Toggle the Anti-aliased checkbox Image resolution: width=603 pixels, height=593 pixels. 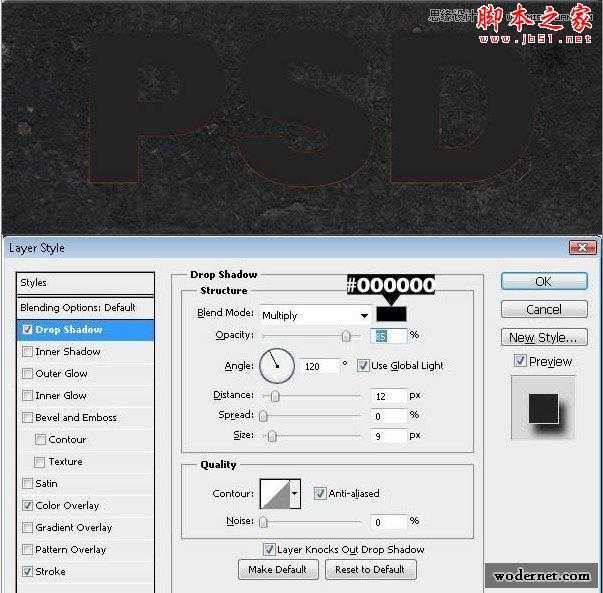(320, 493)
